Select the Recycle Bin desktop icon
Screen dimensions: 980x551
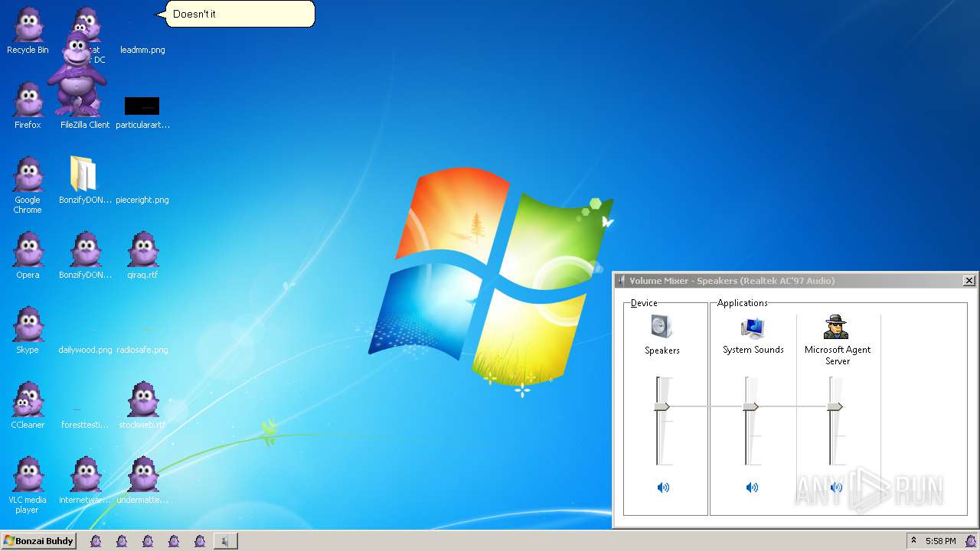[x=28, y=32]
